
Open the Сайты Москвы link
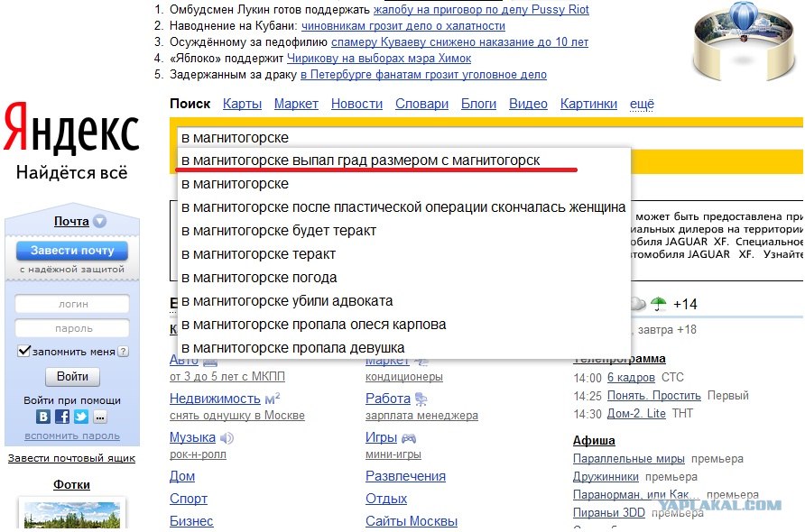tap(412, 521)
